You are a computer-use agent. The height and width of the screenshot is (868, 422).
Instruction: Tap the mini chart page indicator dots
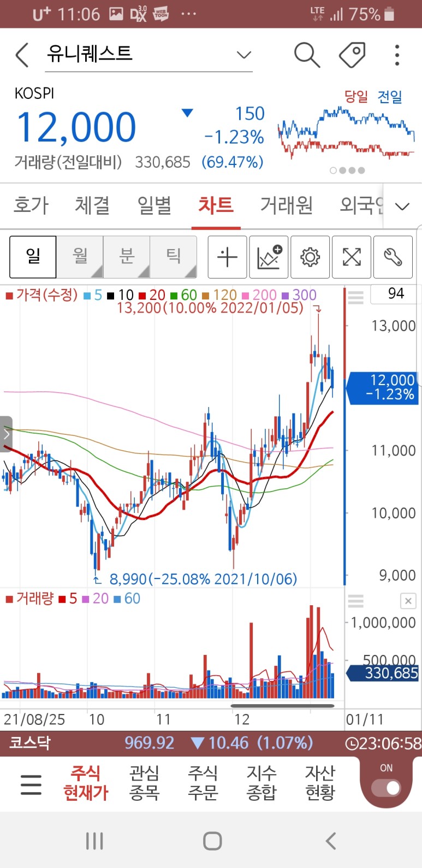click(347, 170)
